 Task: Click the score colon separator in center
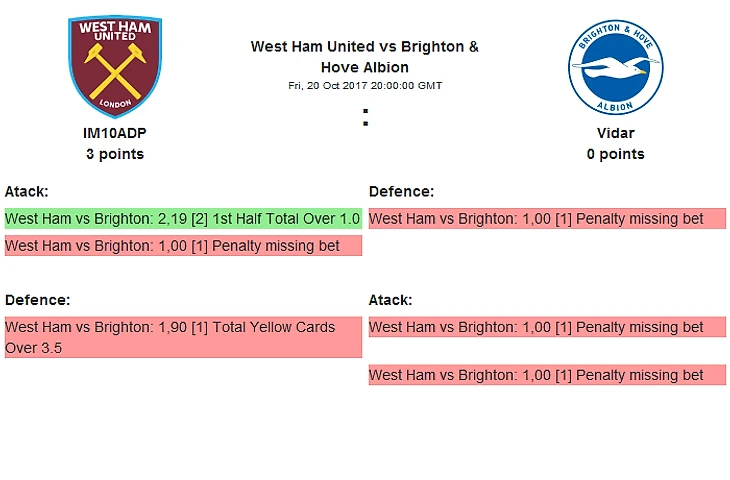[365, 119]
